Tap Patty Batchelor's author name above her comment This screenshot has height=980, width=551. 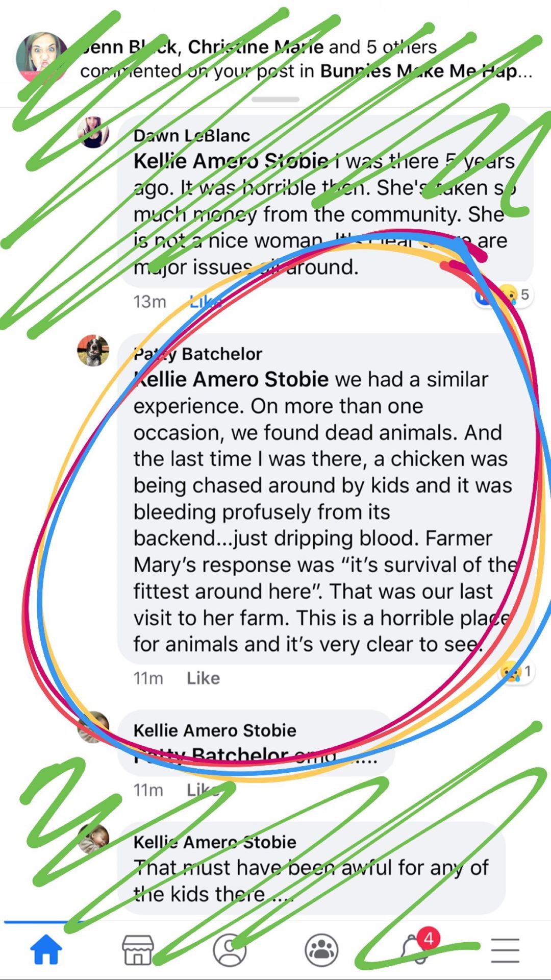tap(198, 354)
